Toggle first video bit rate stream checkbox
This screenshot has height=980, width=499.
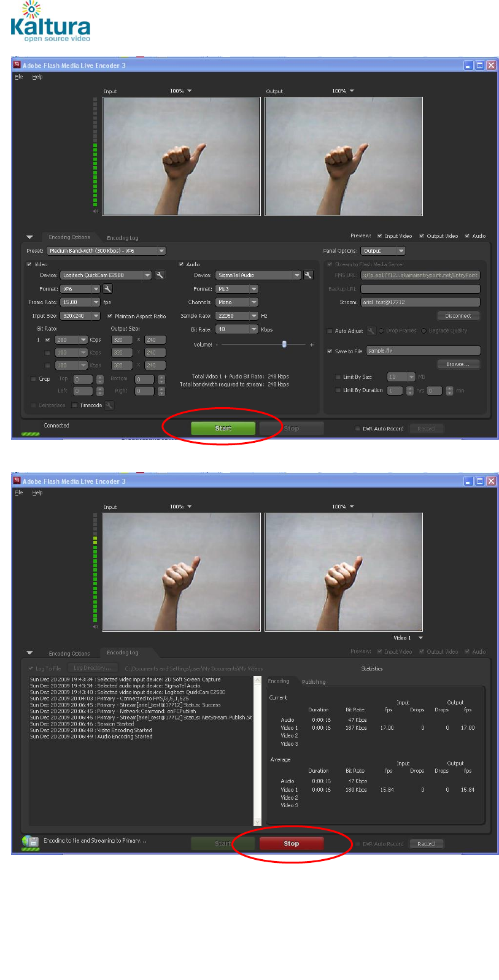(x=47, y=340)
